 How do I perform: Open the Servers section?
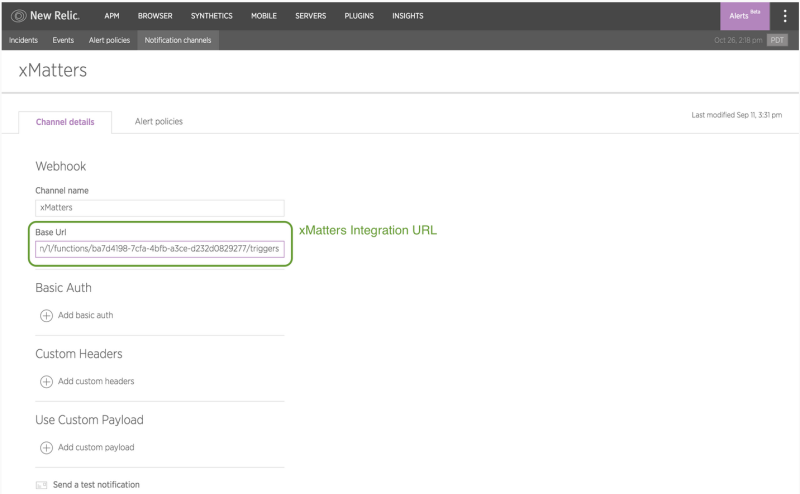point(310,15)
